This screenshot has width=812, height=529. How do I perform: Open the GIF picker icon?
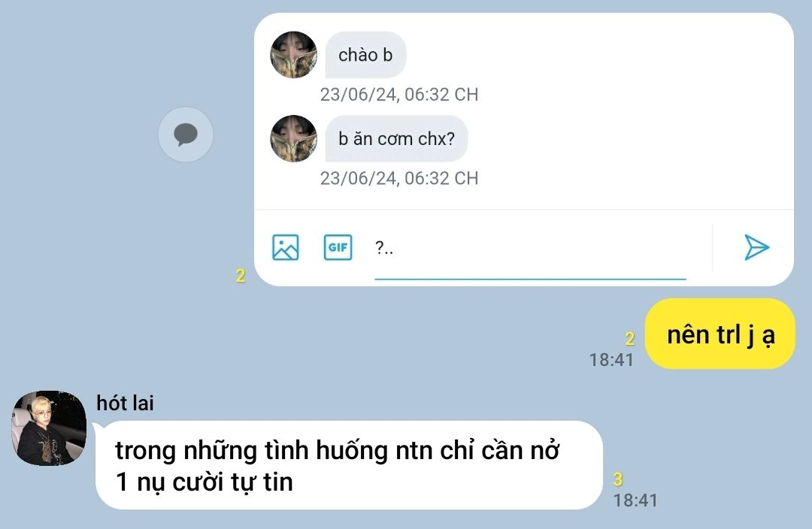338,247
